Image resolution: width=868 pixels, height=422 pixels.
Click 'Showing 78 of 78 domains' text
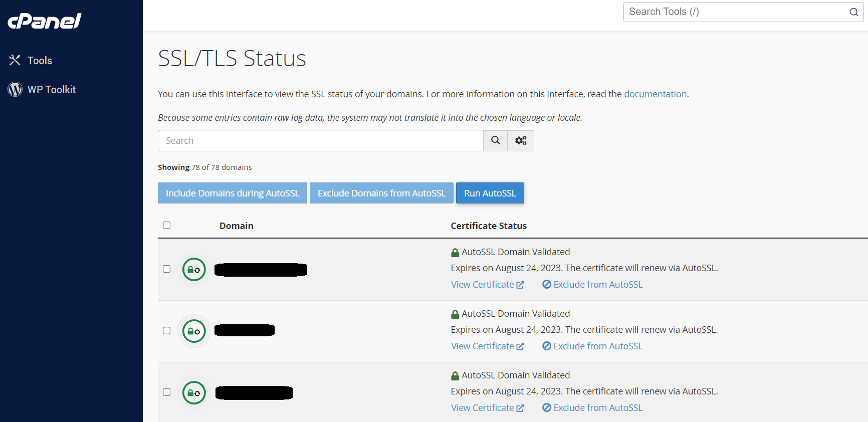pos(205,167)
